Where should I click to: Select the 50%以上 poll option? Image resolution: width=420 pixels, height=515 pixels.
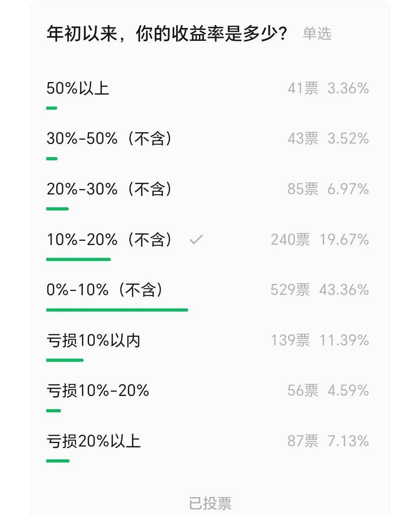pyautogui.click(x=78, y=88)
